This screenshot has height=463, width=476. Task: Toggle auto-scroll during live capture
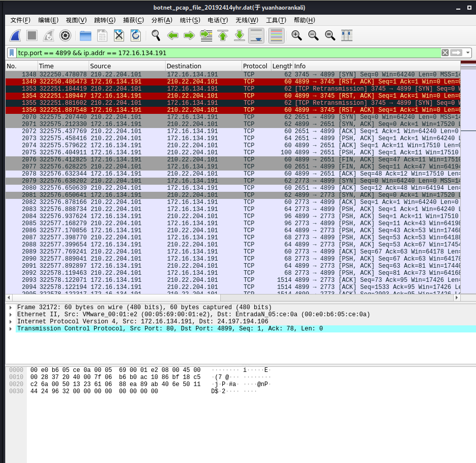click(x=256, y=35)
